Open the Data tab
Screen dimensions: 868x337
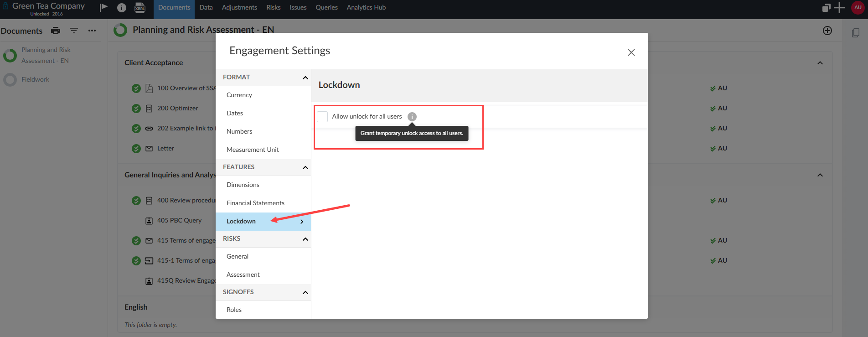tap(206, 8)
